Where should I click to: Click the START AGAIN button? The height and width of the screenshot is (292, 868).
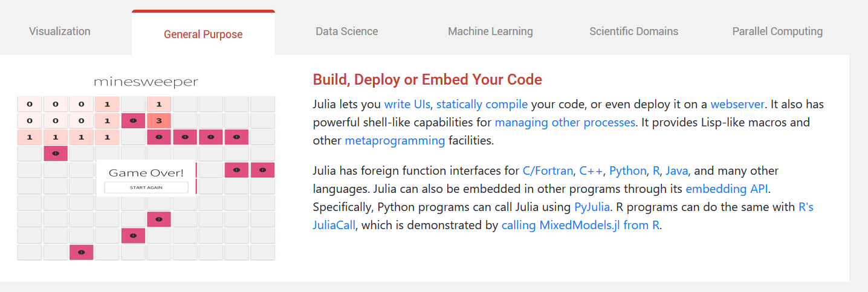(x=146, y=187)
